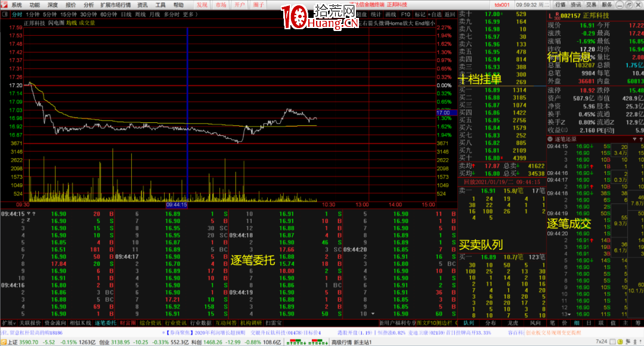
Task: Click the 09:44:15 time marker on chart axis
Action: [177, 205]
